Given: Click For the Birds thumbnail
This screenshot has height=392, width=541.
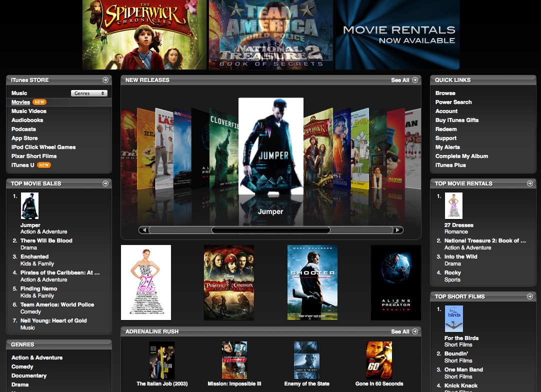Looking at the screenshot, I should (454, 319).
